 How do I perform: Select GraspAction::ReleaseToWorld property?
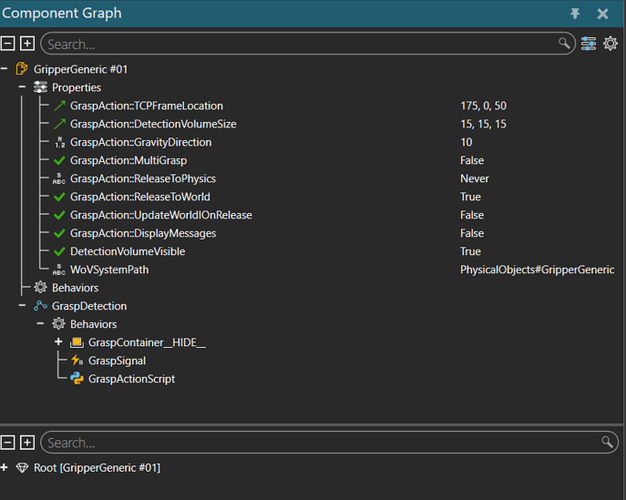click(140, 197)
